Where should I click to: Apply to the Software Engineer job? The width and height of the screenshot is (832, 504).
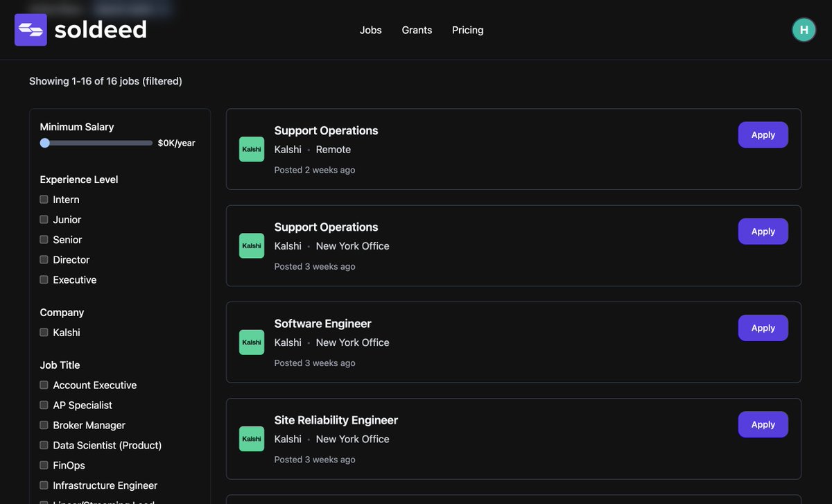click(x=763, y=328)
